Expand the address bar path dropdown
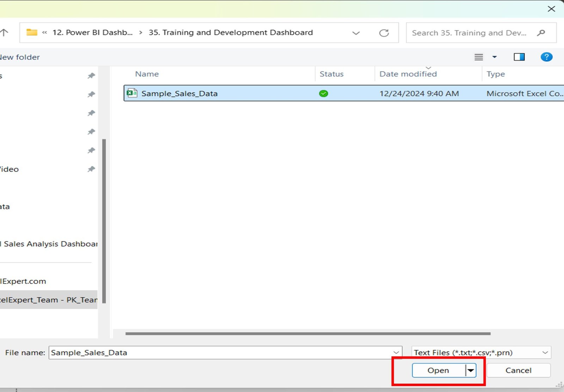This screenshot has width=564, height=392. 356,32
